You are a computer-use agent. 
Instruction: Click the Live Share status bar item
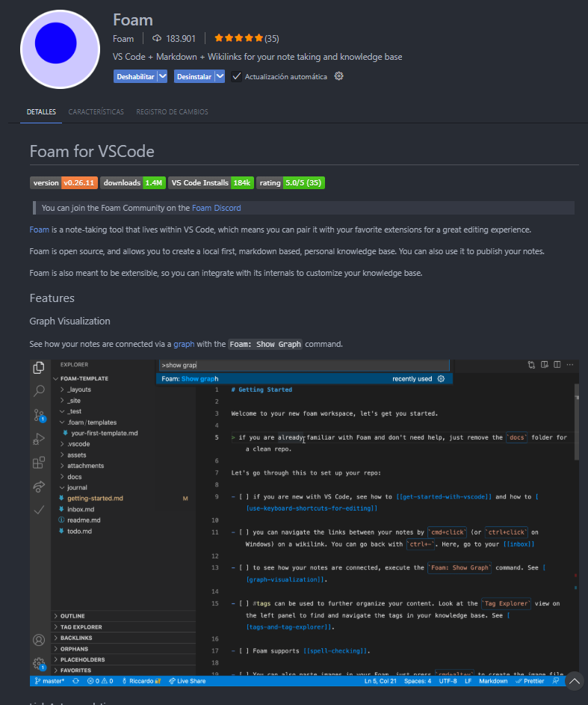tap(188, 681)
